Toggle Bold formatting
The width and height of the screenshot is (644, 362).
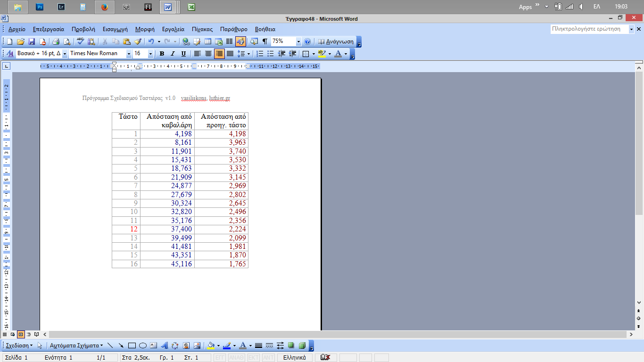[x=162, y=54]
